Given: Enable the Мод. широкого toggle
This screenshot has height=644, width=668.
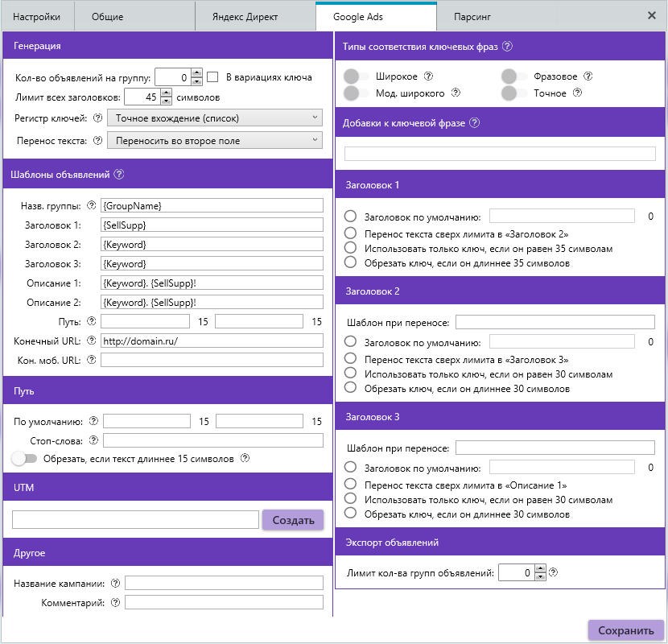Looking at the screenshot, I should point(357,93).
